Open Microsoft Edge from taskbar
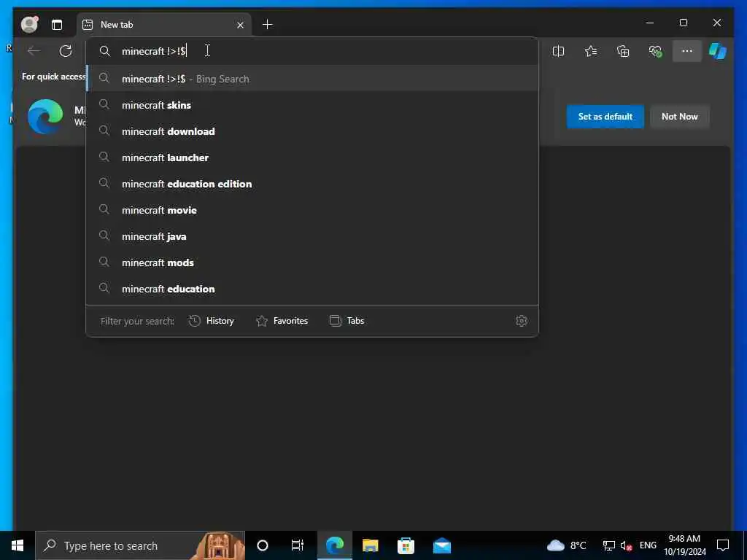This screenshot has width=747, height=560. 335,545
